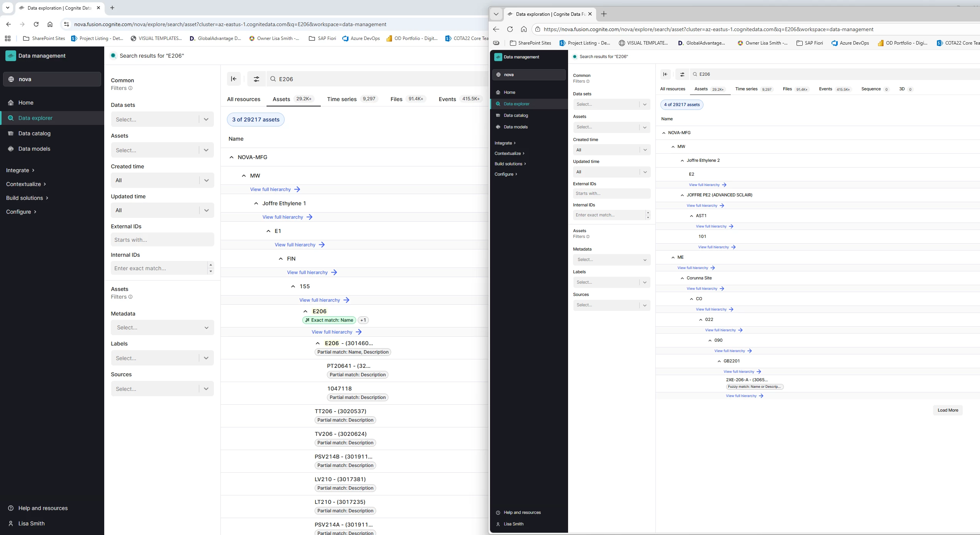
Task: Click the collapse sidebar icon in left window
Action: coord(233,79)
